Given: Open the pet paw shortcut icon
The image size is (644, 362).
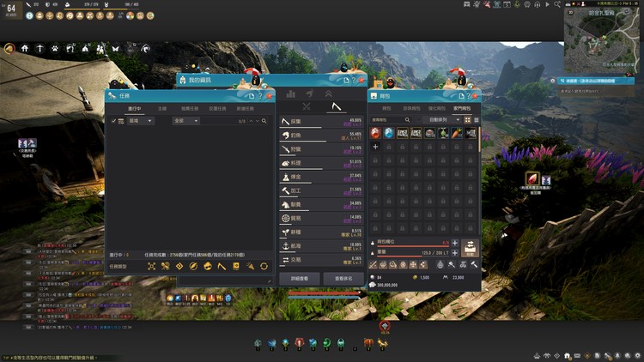Looking at the screenshot, I should [x=55, y=48].
